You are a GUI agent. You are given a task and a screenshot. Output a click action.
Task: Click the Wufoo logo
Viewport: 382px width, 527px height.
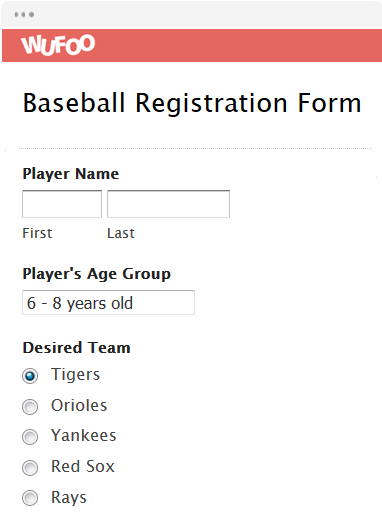(58, 45)
